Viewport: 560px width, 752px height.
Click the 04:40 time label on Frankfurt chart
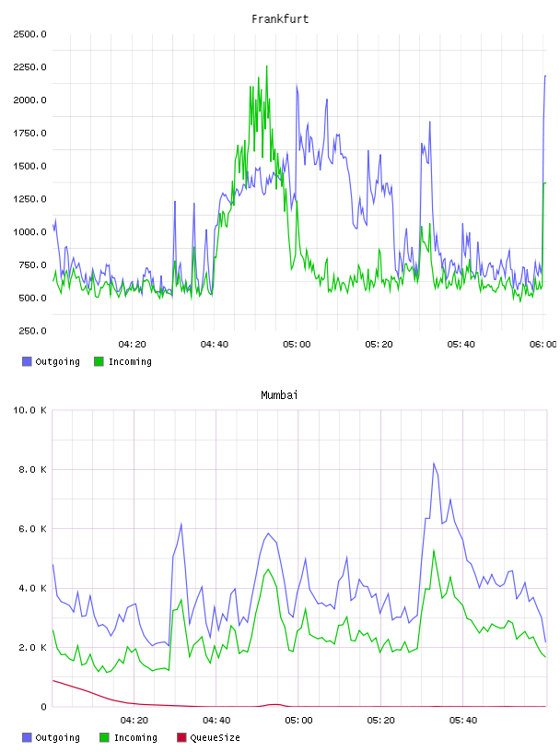[x=215, y=345]
